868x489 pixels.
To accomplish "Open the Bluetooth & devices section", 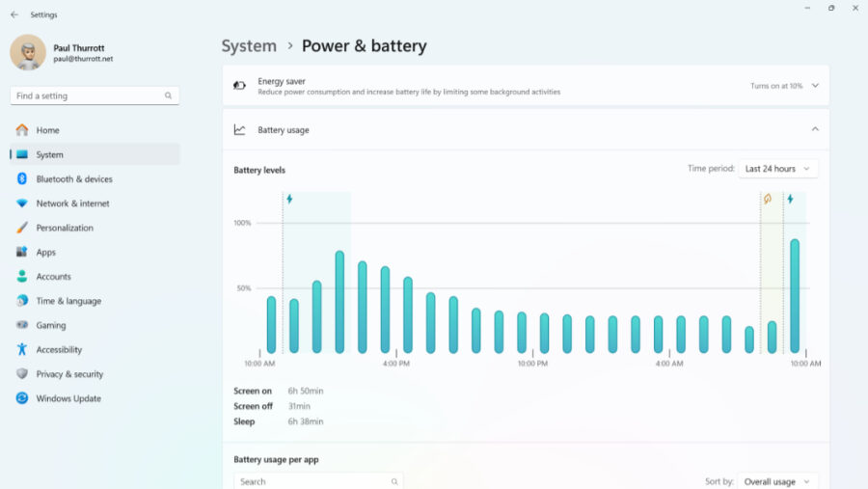I will [x=74, y=179].
